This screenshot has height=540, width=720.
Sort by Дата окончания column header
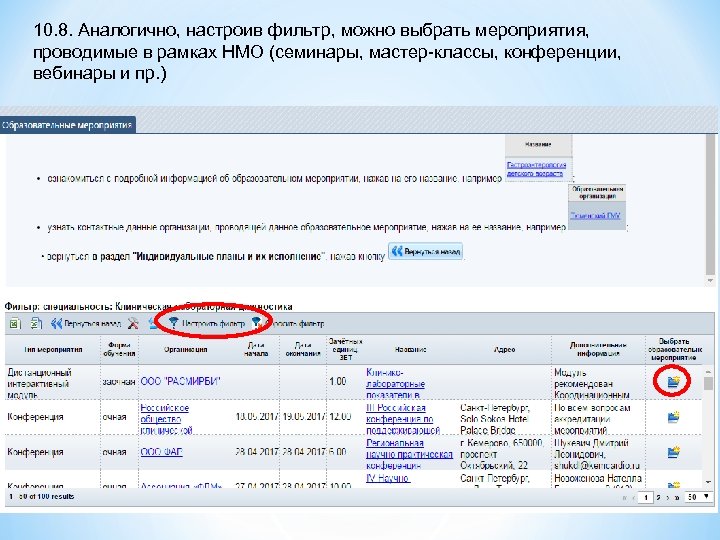[x=303, y=349]
